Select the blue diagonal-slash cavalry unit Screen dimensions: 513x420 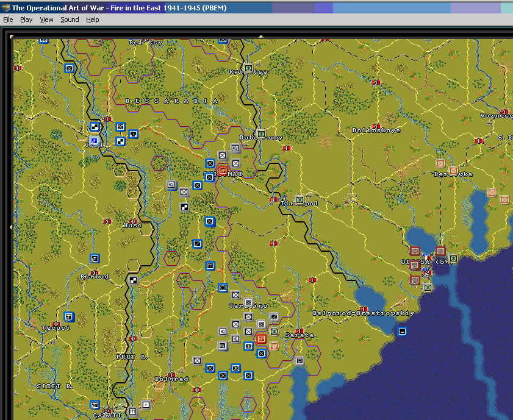197,244
